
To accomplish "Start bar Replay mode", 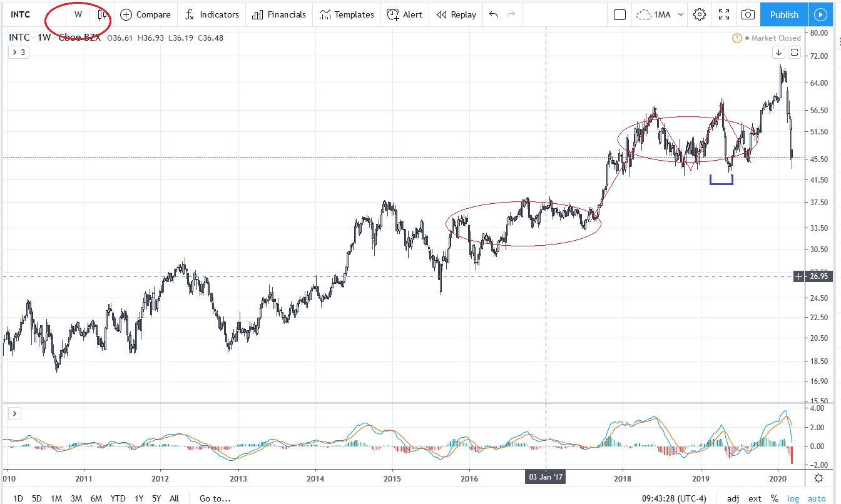I will (456, 14).
